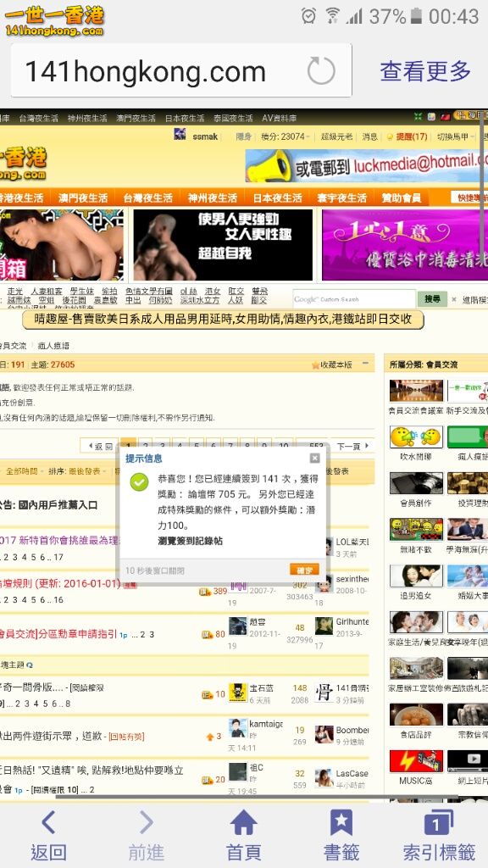
Task: Tap the browser 前進 forward arrow
Action: click(x=146, y=822)
